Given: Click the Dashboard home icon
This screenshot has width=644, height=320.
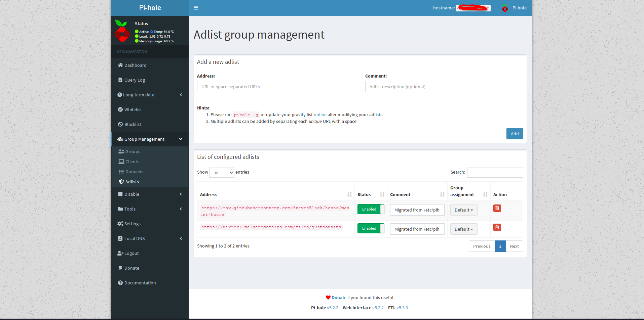Looking at the screenshot, I should (x=120, y=65).
